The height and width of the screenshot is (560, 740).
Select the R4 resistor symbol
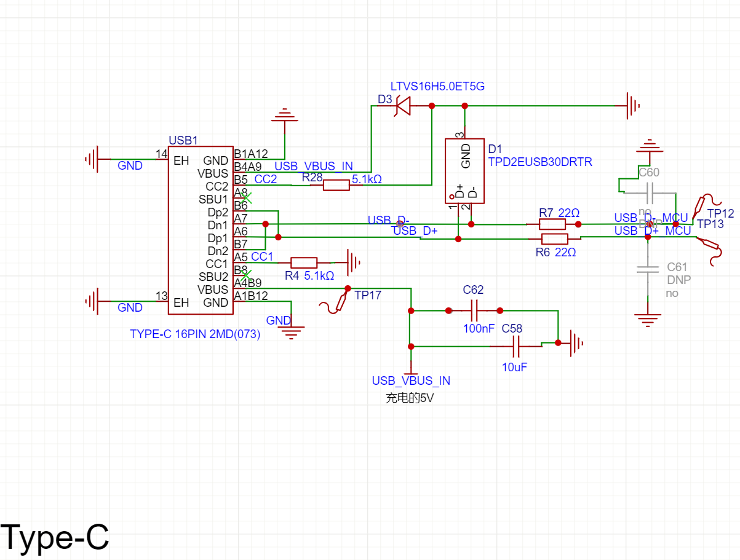click(303, 262)
